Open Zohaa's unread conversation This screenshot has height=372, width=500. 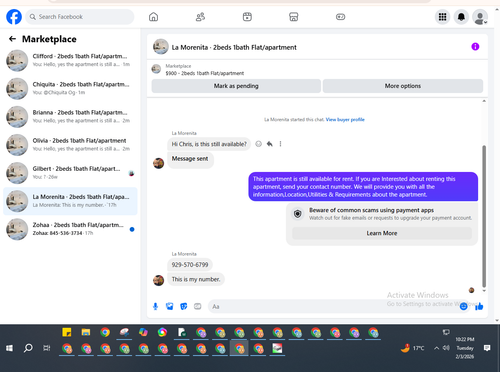[70, 229]
